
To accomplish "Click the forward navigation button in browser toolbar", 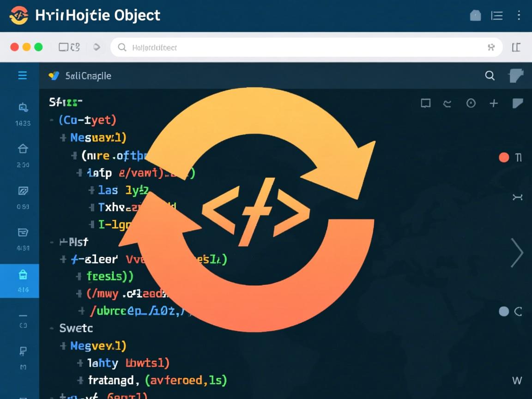I will pyautogui.click(x=97, y=47).
